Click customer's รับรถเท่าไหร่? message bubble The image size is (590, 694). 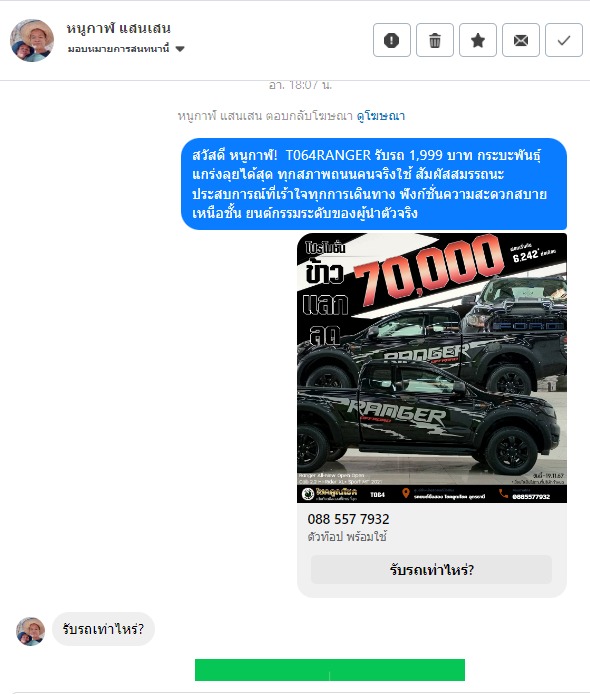click(x=103, y=629)
